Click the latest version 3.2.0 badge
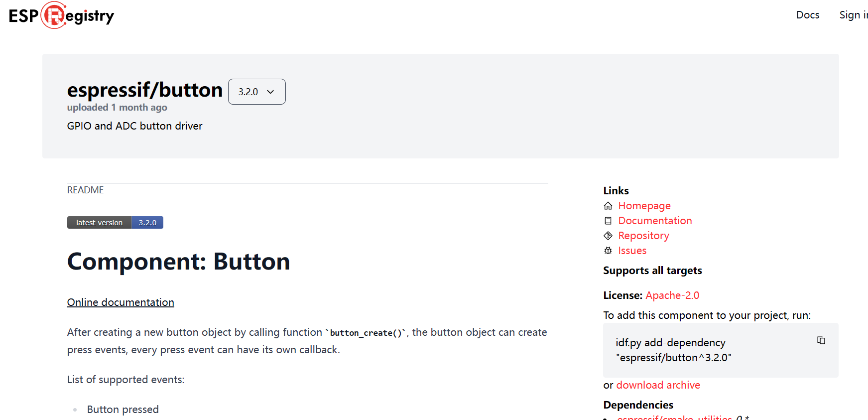This screenshot has height=420, width=868. 115,223
